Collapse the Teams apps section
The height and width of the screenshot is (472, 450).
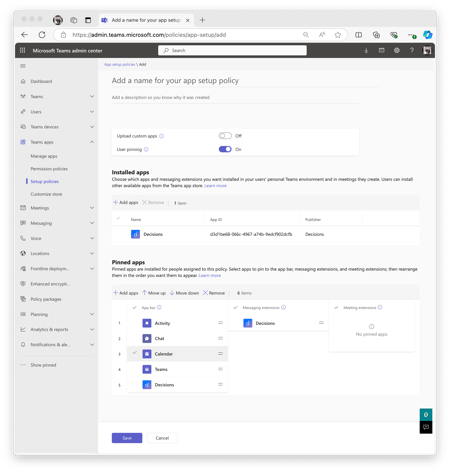tap(92, 142)
